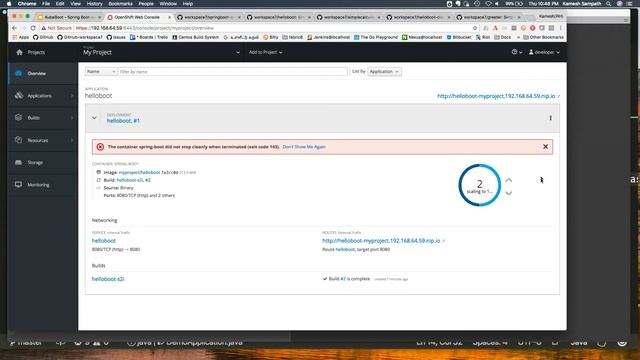
Task: Open the helloboot service link
Action: coord(104,241)
